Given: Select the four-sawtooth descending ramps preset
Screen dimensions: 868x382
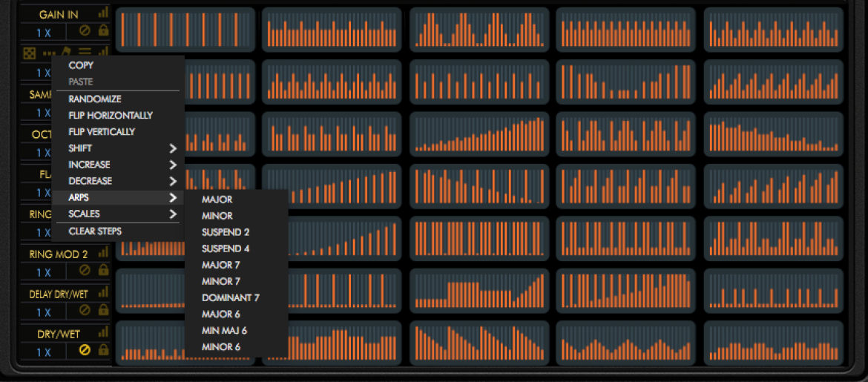Looking at the screenshot, I should (479, 343).
